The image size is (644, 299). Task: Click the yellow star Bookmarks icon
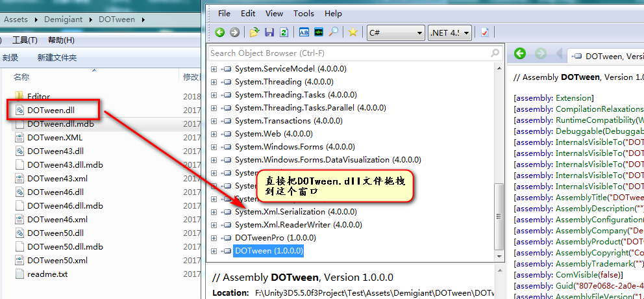pyautogui.click(x=353, y=32)
